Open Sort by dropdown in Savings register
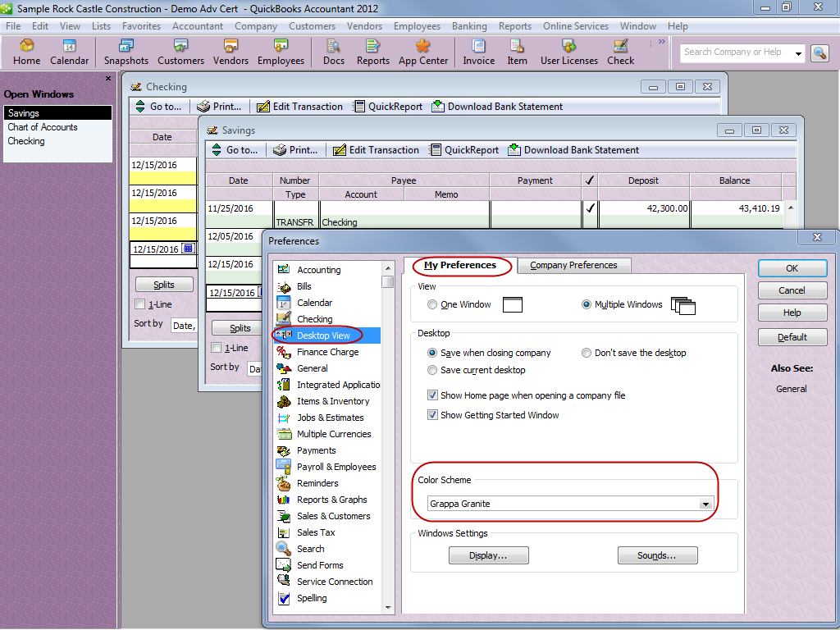 254,369
